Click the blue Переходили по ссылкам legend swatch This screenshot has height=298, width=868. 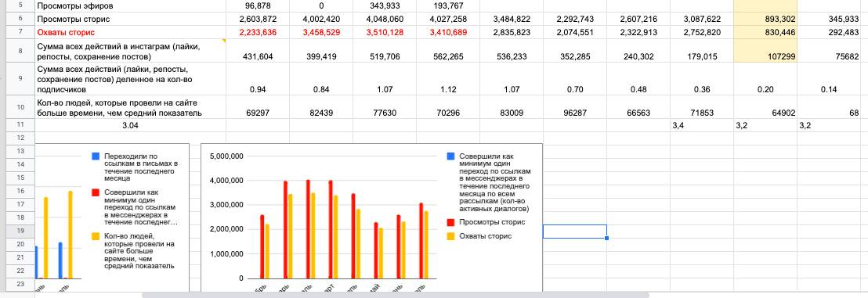[x=96, y=156]
